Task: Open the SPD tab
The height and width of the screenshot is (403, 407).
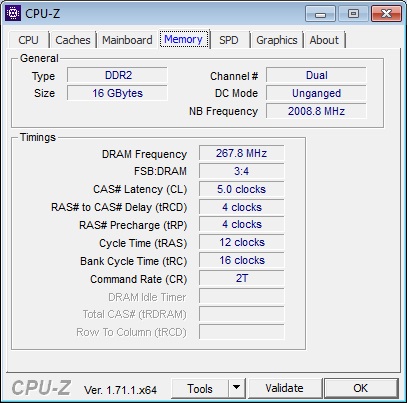Action: 229,40
